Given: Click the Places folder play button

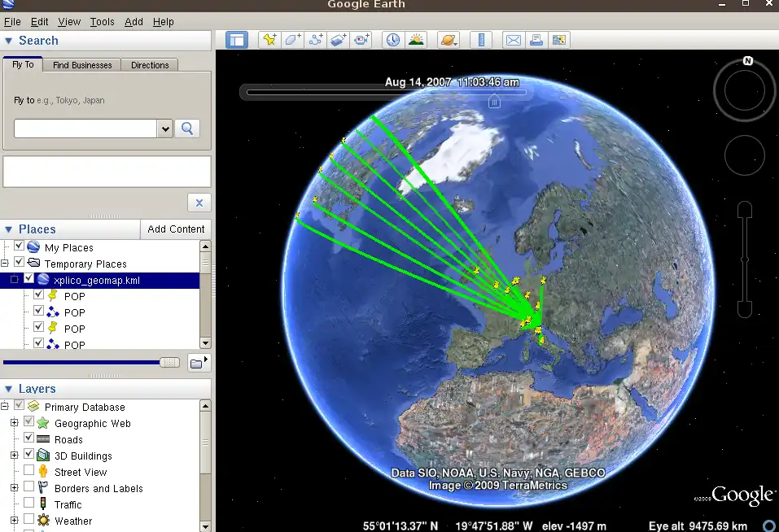Looking at the screenshot, I should pos(199,363).
